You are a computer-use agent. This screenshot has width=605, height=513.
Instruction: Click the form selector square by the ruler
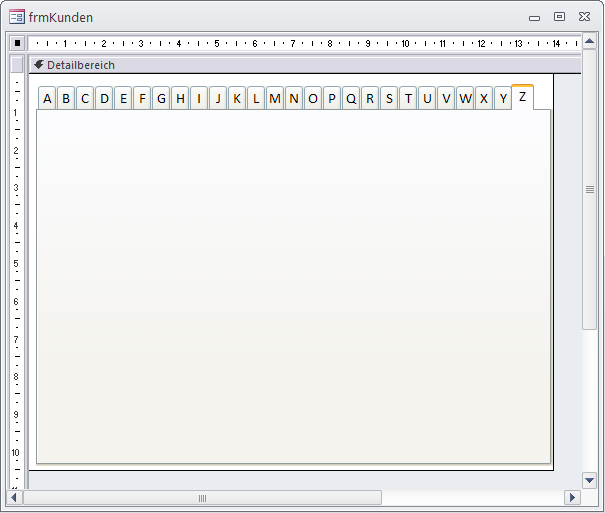(x=17, y=43)
